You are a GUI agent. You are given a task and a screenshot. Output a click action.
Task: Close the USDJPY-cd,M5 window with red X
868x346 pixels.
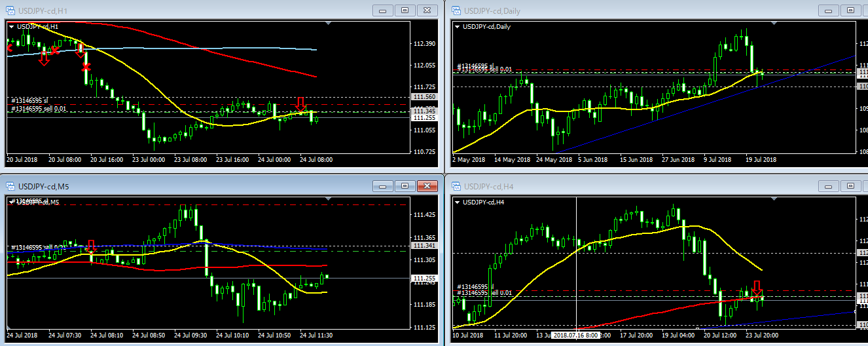[427, 187]
